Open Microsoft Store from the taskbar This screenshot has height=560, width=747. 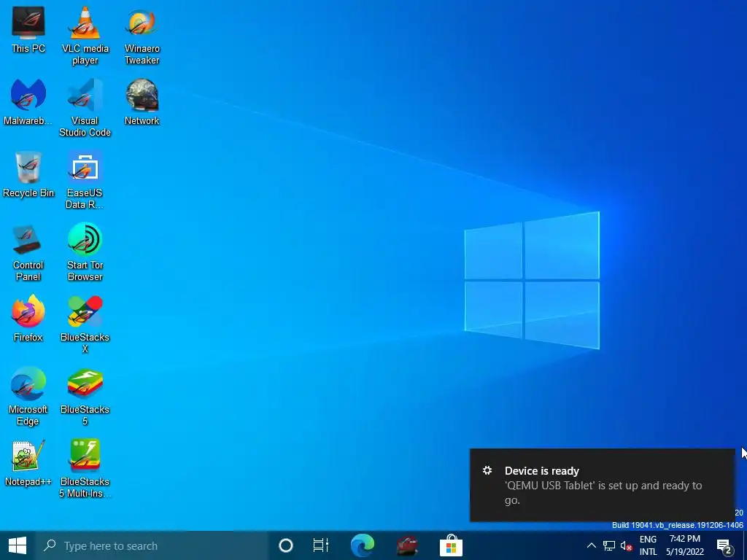tap(451, 545)
